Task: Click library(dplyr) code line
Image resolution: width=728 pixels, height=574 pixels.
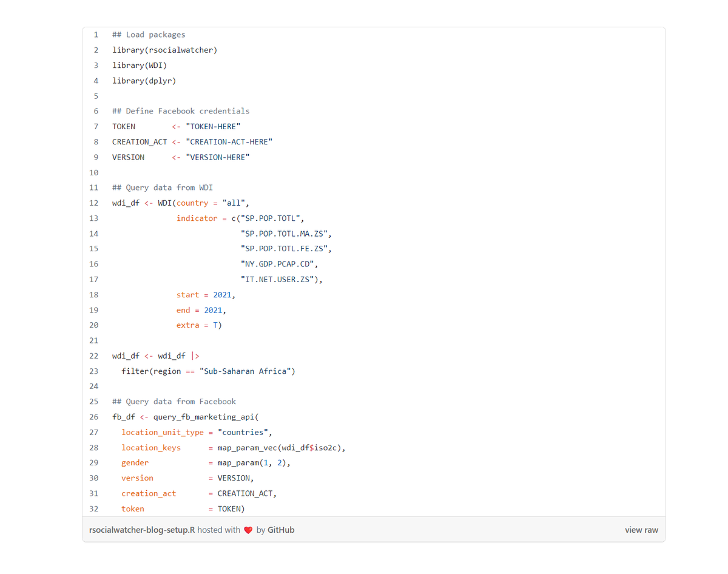Action: [x=144, y=81]
